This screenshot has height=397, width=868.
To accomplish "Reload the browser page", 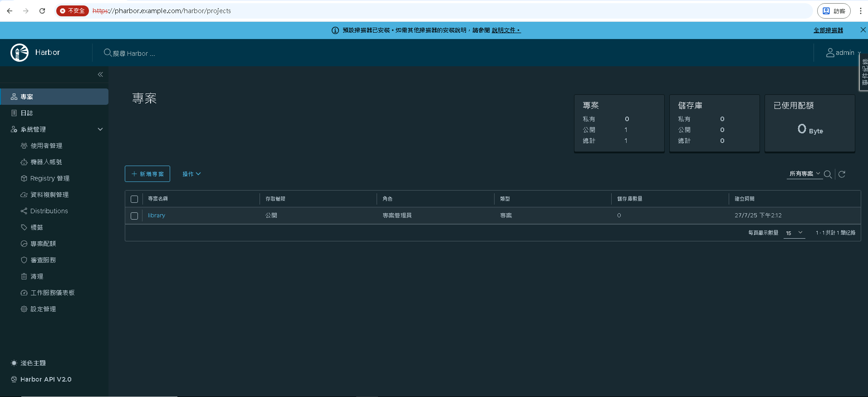I will 42,11.
